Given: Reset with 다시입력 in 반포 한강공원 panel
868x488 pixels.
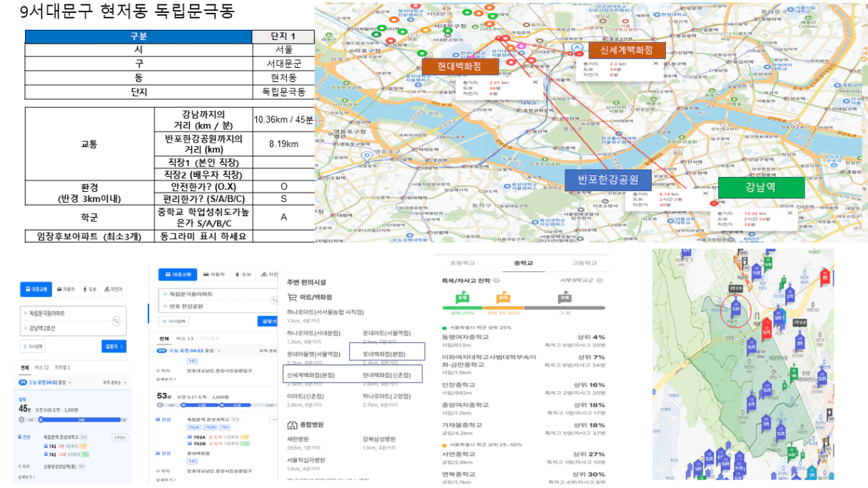Looking at the screenshot, I should click(x=173, y=321).
